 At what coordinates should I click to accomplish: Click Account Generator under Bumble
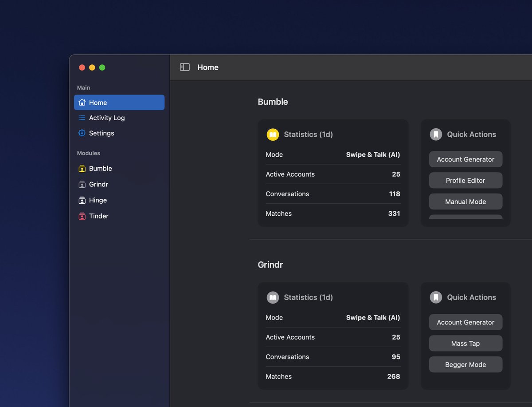tap(465, 159)
